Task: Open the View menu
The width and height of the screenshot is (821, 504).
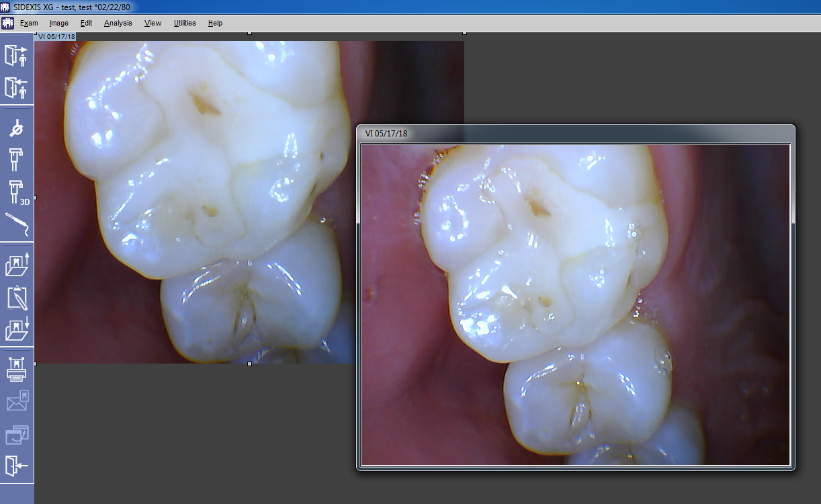Action: (153, 23)
